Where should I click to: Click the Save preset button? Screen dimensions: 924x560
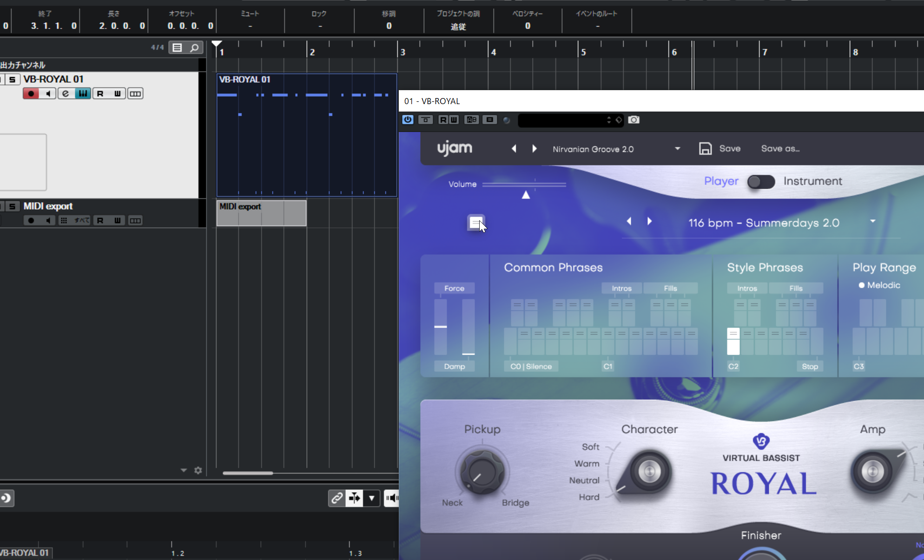click(x=719, y=149)
